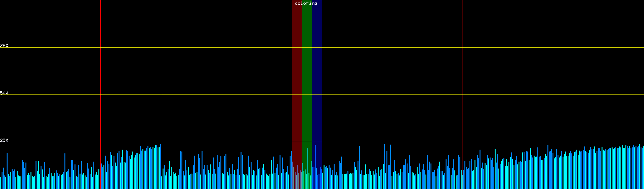Click the 75% yellow horizontal gridline
644x189 pixels.
tap(377, 48)
